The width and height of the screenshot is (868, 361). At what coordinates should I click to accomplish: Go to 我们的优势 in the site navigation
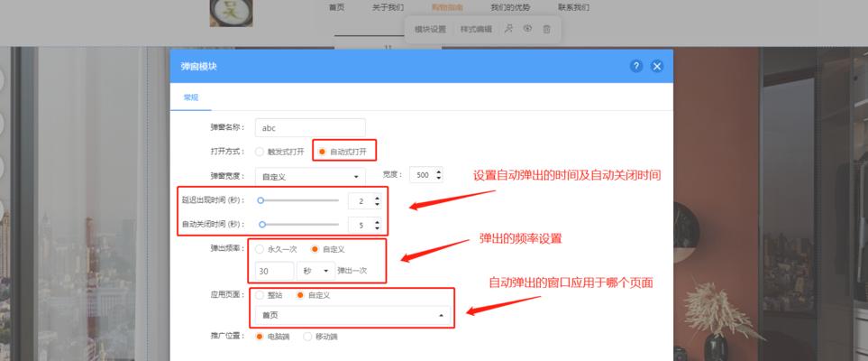510,8
